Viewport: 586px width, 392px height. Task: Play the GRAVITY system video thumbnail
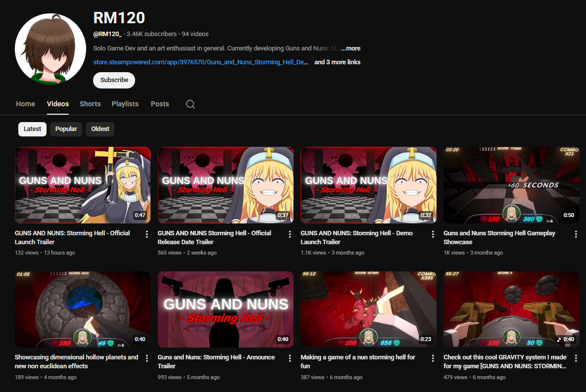tap(511, 309)
